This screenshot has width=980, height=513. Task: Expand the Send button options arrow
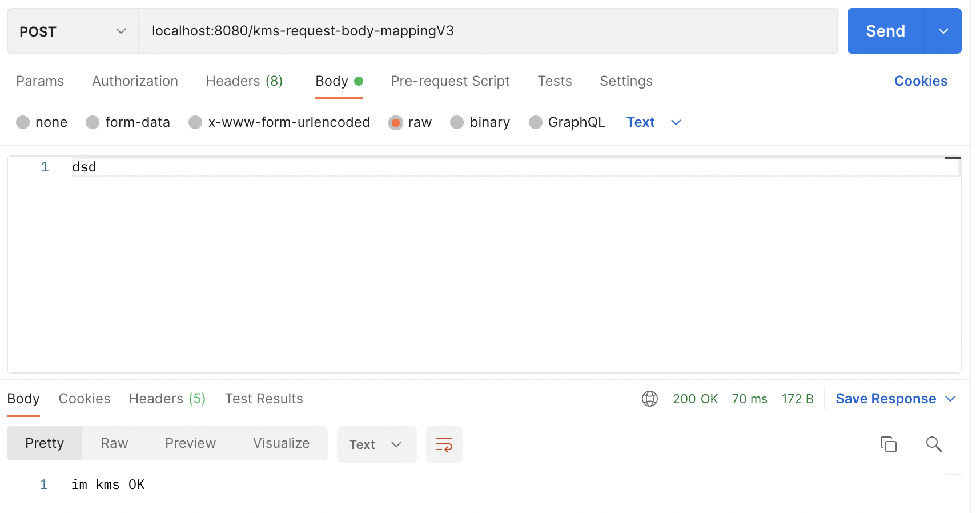tap(943, 31)
